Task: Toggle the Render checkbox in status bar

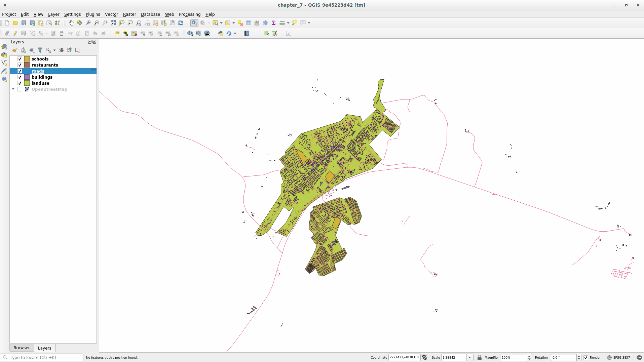Action: click(x=586, y=358)
